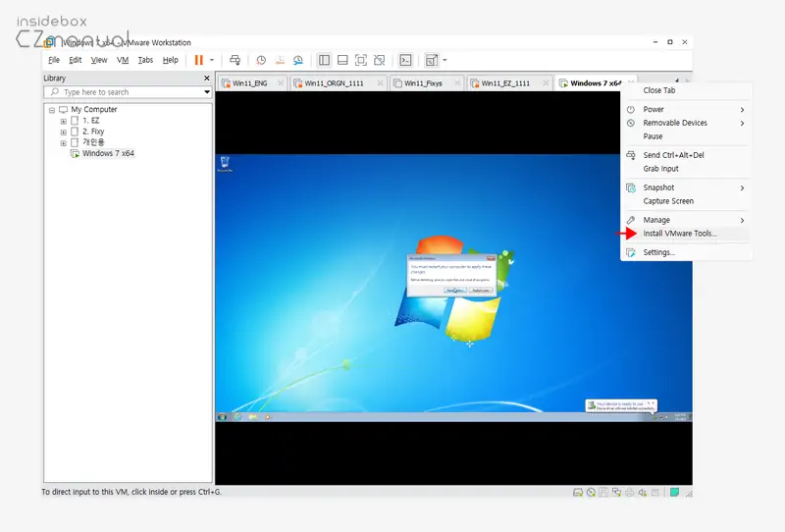Click the hard disk device status bar icon
This screenshot has height=532, width=785.
point(578,493)
